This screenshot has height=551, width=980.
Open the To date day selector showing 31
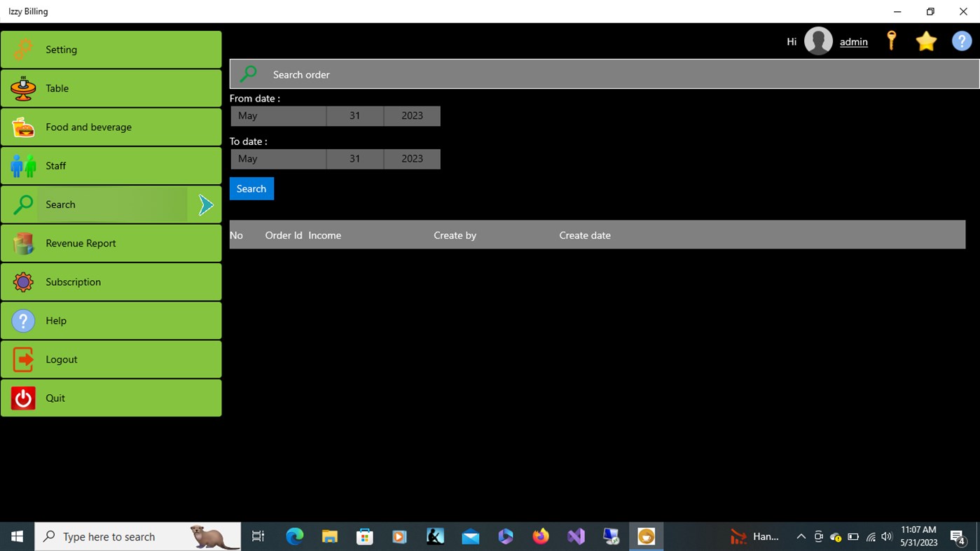(354, 158)
